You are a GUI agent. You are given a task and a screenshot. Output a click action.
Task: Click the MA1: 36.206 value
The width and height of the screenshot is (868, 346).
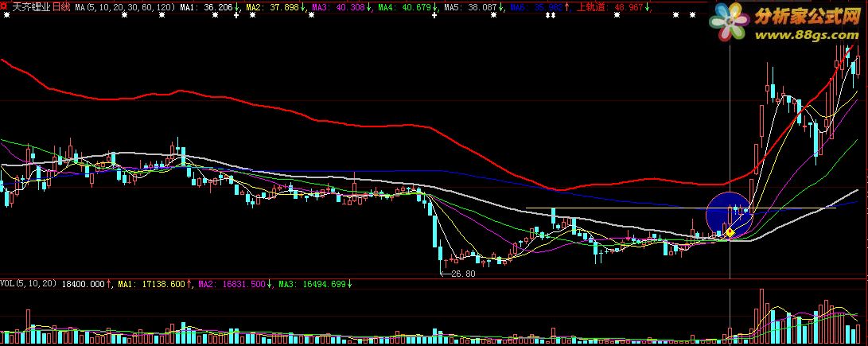205,8
